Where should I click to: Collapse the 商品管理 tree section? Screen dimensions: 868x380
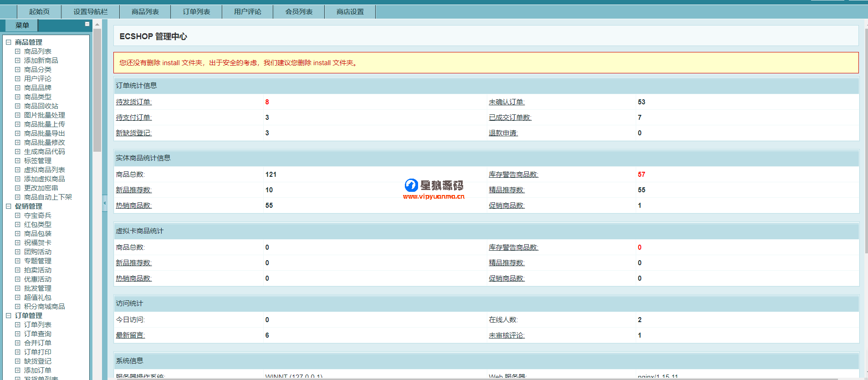tap(9, 42)
